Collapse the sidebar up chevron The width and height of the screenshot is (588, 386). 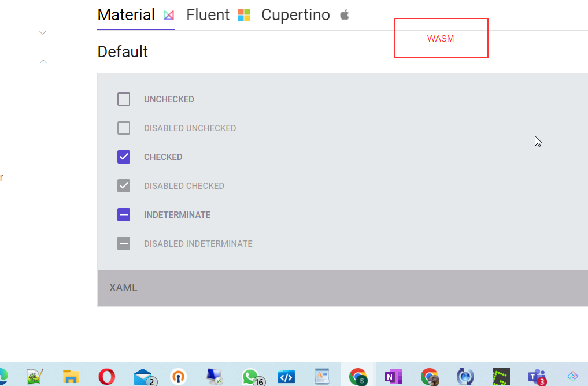click(42, 61)
